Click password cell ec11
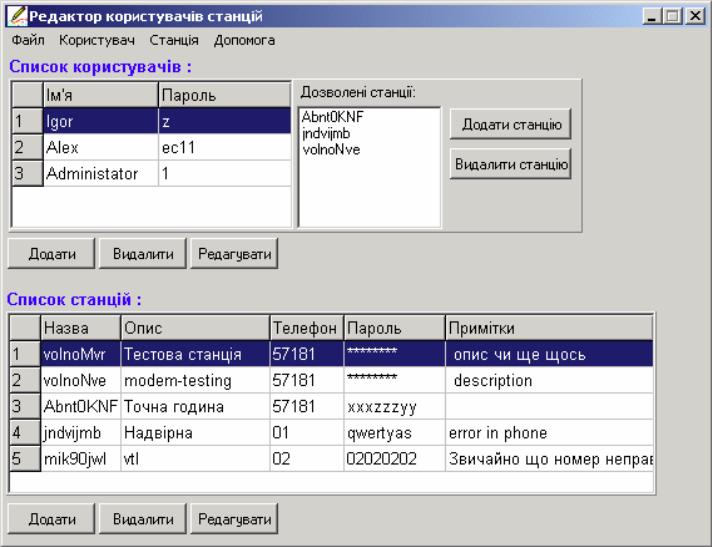Screen dimensions: 712x547 pyautogui.click(x=225, y=147)
